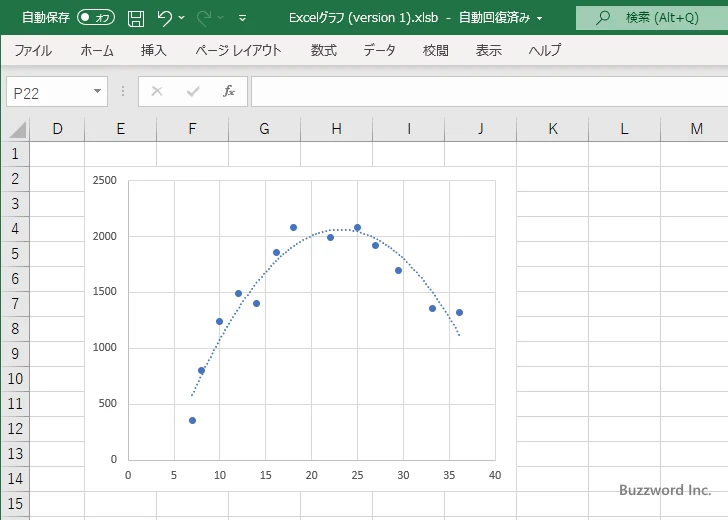Toggle the 自動保存 AutoSave switch
Viewport: 728px width, 520px height.
tap(96, 18)
